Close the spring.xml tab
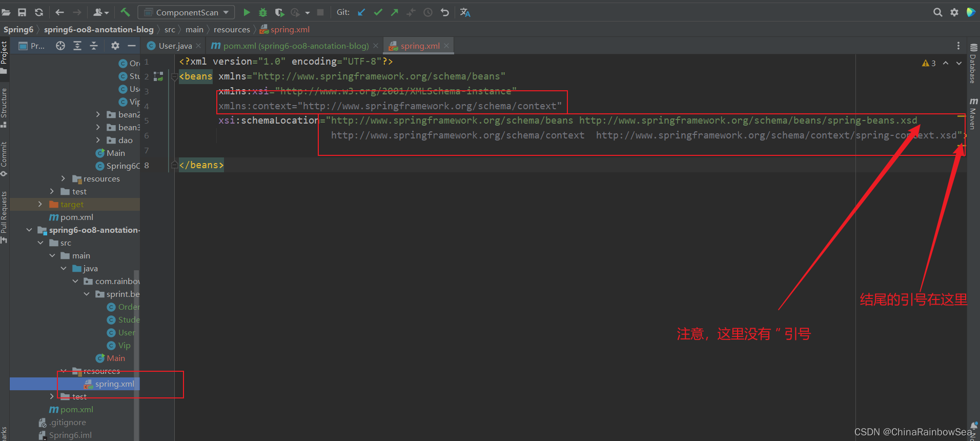The height and width of the screenshot is (441, 980). click(x=446, y=46)
